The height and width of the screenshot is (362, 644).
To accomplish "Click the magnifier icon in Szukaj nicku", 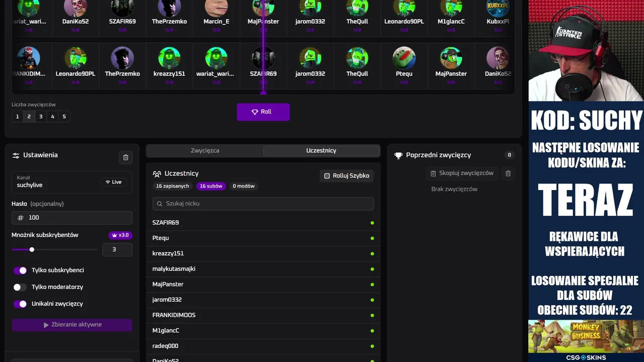I will [159, 204].
